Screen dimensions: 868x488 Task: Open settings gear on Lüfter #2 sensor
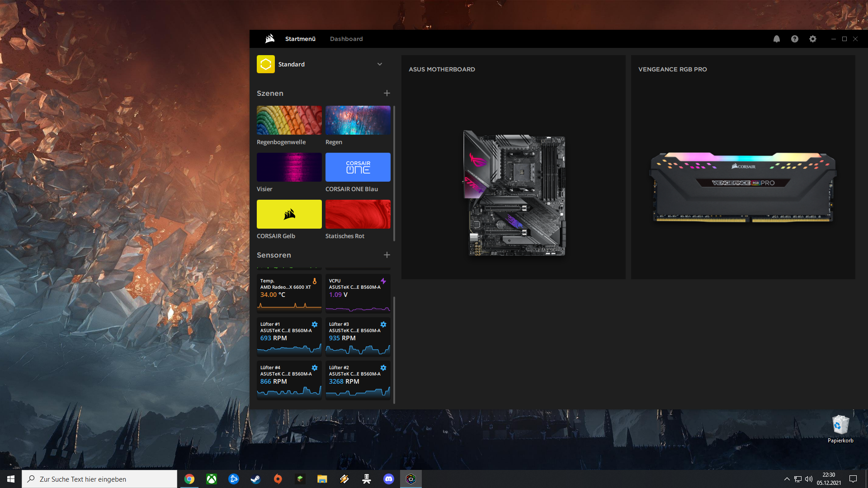[x=383, y=368]
